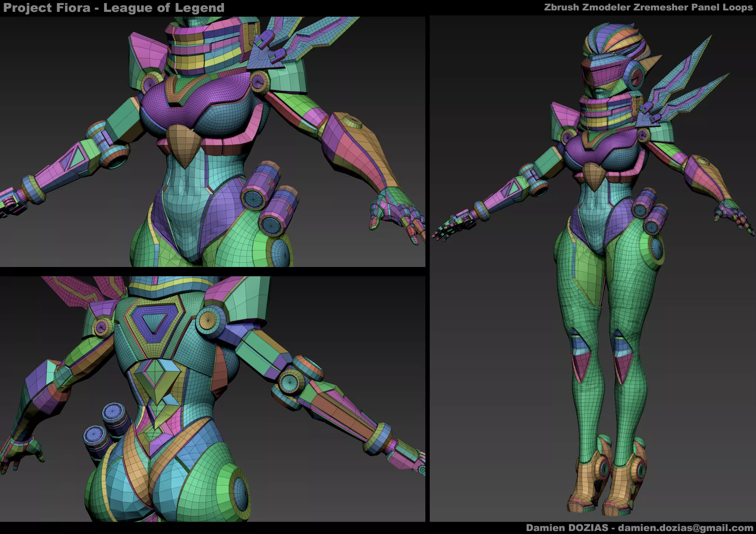Screen dimensions: 756x534
Task: Click the Zbrush Zmodeler Zremesher Panel Loops caption
Action: 648,7
